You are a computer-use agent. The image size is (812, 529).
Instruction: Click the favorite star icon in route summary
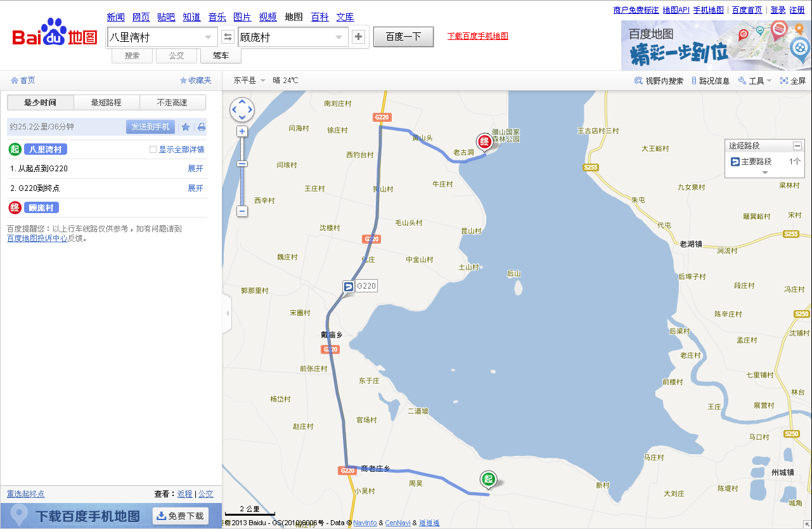(186, 127)
